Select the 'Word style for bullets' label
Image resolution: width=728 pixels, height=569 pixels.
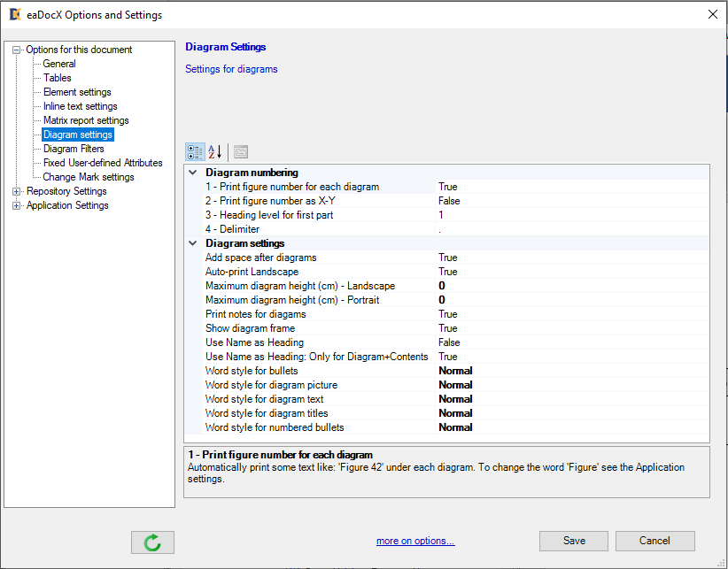click(x=252, y=371)
